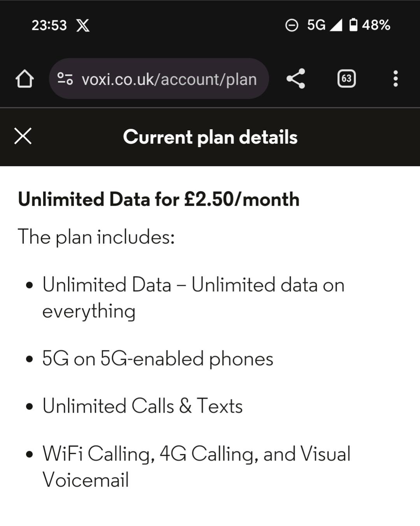
Task: Tap the battery icon in status bar
Action: (x=353, y=25)
